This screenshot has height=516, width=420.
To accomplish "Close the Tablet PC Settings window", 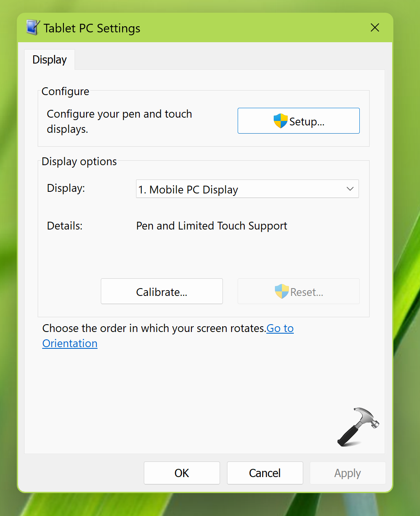I will point(375,28).
